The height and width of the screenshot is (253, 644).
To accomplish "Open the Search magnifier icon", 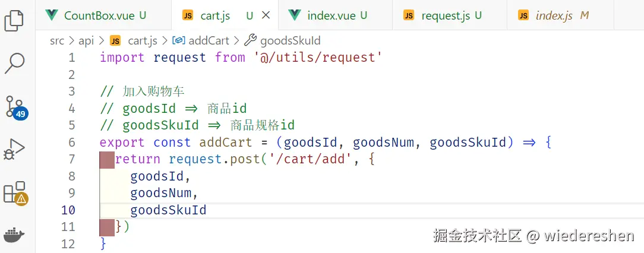I will click(14, 62).
